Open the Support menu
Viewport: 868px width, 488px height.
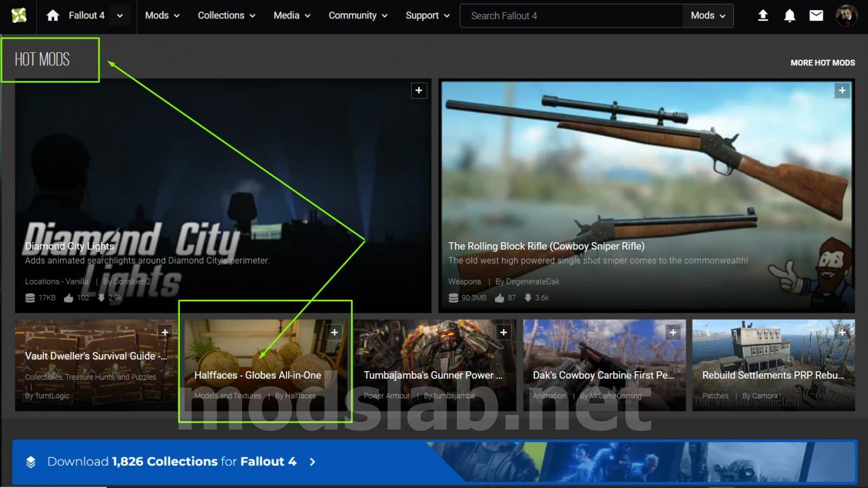[428, 15]
